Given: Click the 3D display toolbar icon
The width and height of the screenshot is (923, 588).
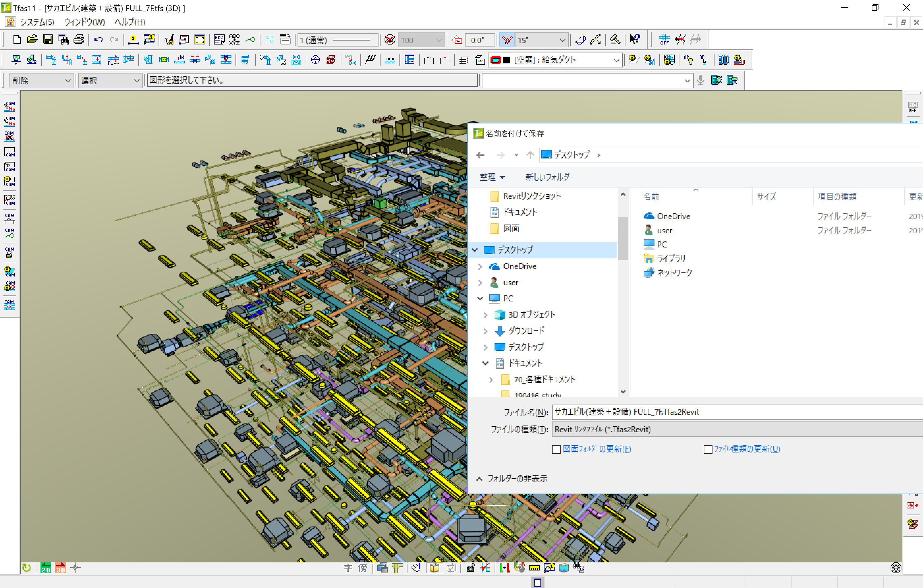Looking at the screenshot, I should 723,60.
